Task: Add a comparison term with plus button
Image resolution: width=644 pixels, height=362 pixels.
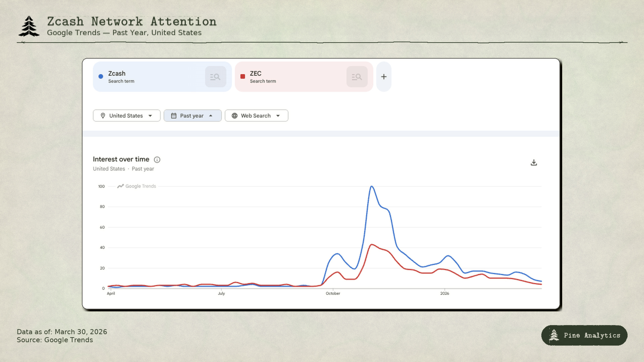Action: point(384,77)
